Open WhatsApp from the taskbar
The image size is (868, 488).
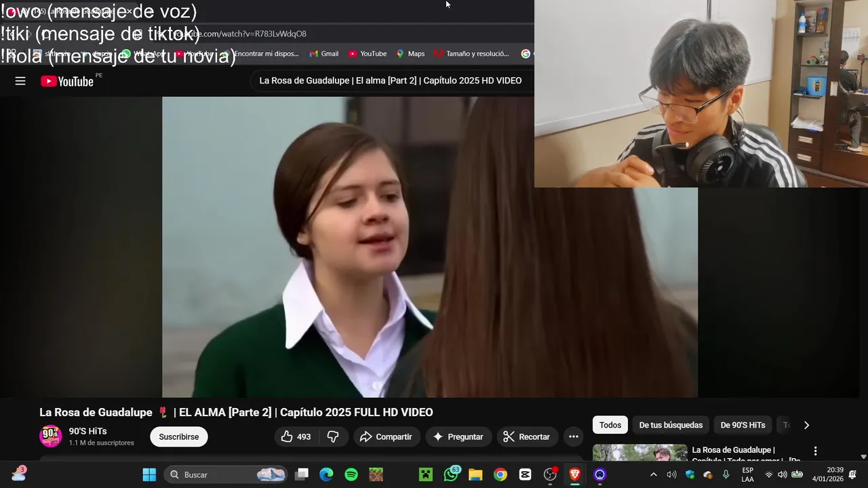(x=451, y=474)
